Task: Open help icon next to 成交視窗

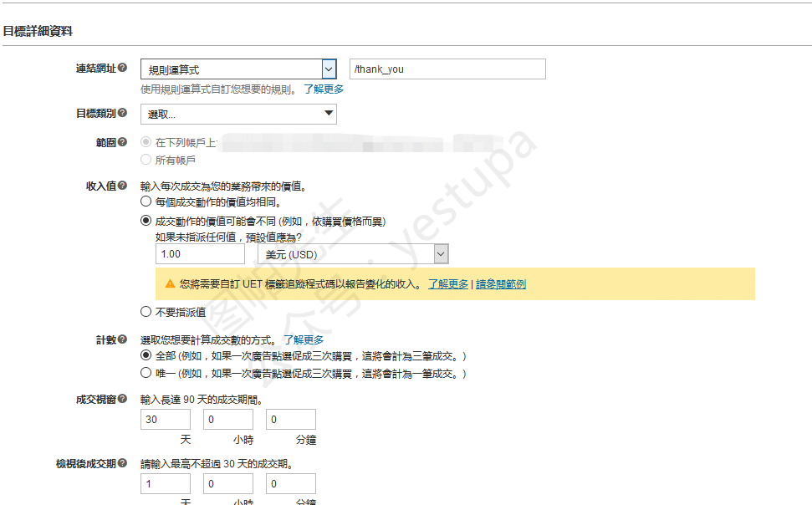Action: pos(122,398)
